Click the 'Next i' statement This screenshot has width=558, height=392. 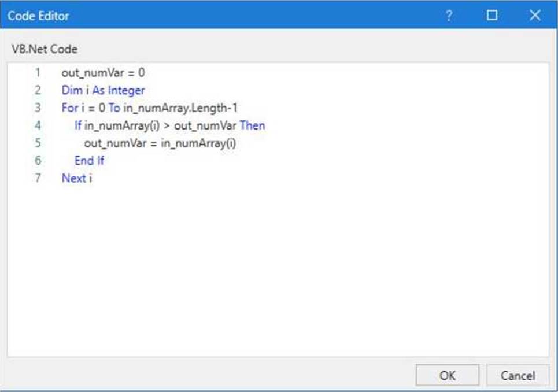click(77, 178)
